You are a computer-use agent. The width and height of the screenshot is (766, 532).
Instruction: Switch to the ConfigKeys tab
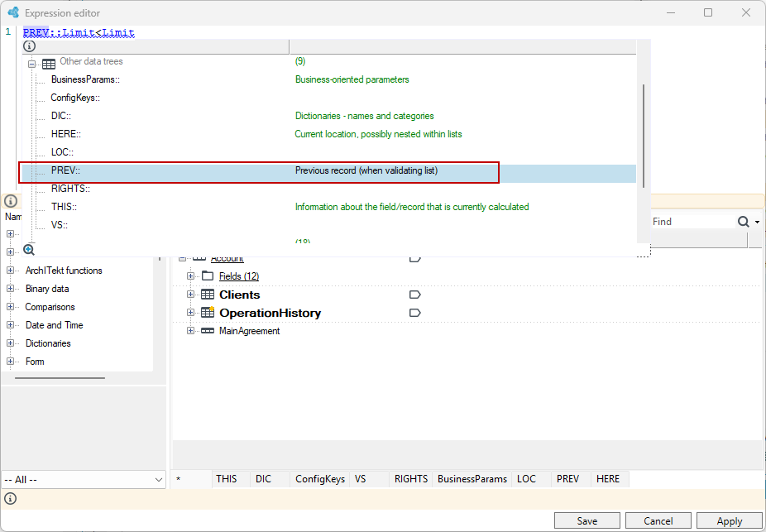(x=319, y=479)
